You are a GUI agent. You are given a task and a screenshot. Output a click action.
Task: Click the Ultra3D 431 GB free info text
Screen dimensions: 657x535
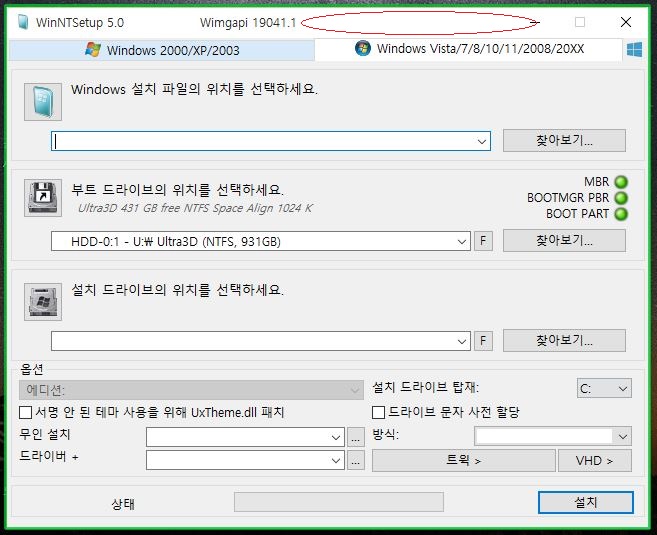coord(195,208)
